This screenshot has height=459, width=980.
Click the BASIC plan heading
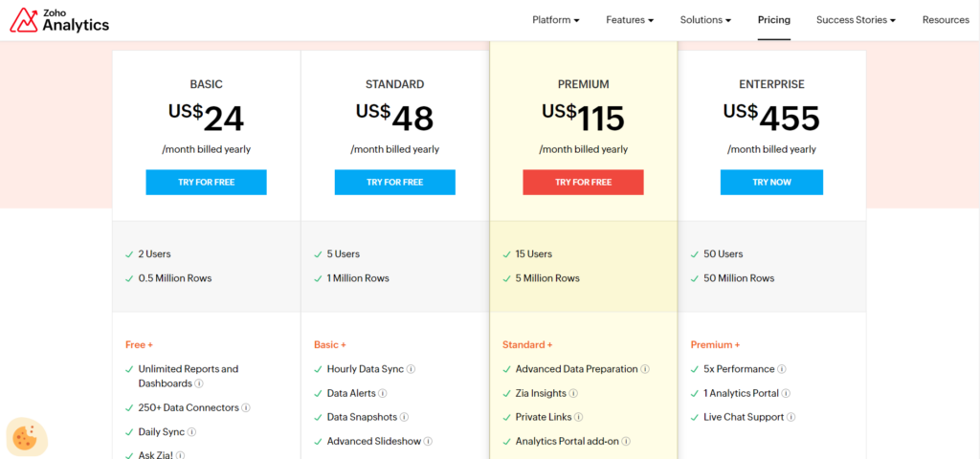[207, 84]
